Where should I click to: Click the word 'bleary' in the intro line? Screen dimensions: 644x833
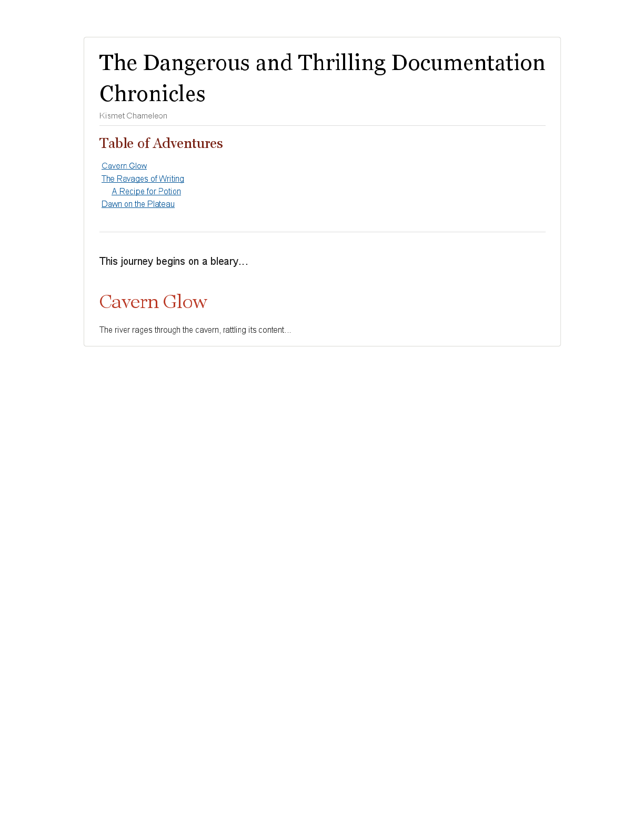point(229,261)
